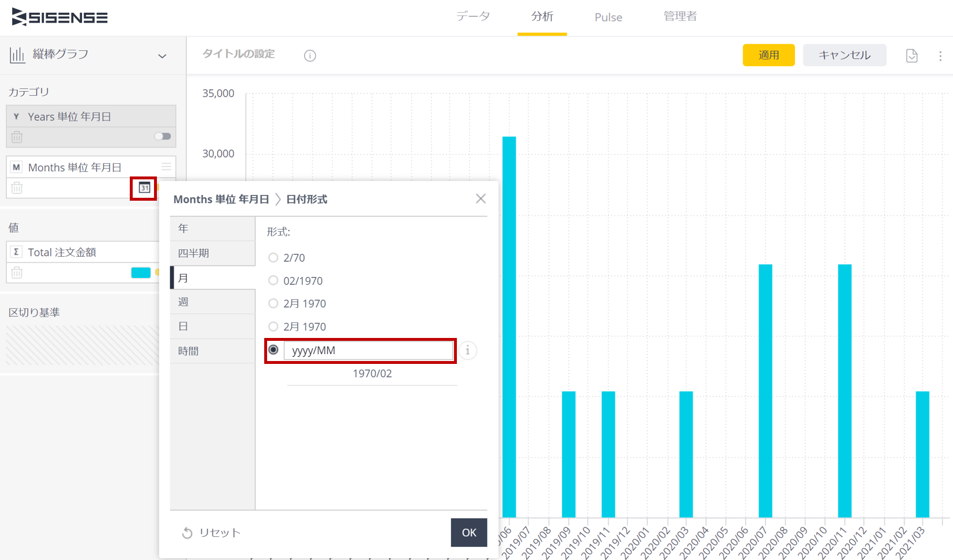This screenshot has width=953, height=560.
Task: Click the sigma icon for Total 注文金額
Action: pyautogui.click(x=16, y=252)
